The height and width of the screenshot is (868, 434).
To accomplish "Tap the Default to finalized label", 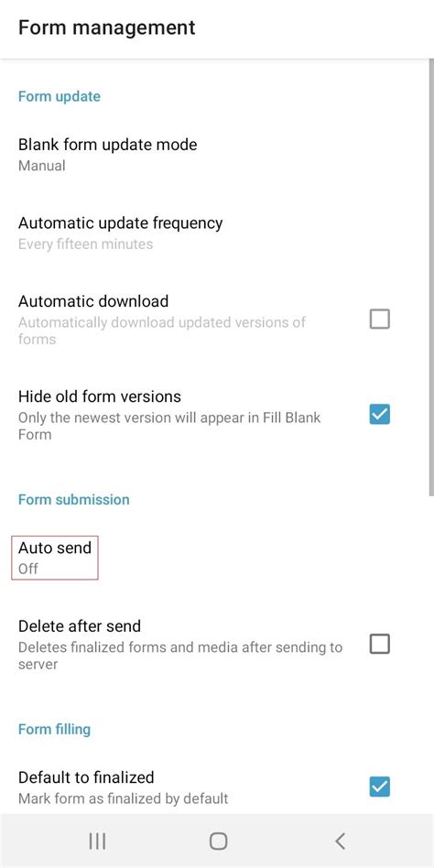I will (x=86, y=777).
